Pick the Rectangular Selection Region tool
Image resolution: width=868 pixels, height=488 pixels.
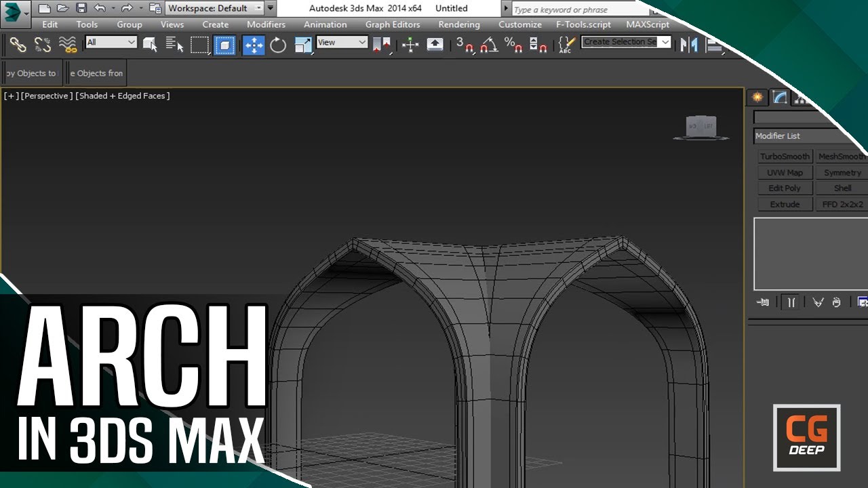click(x=199, y=45)
